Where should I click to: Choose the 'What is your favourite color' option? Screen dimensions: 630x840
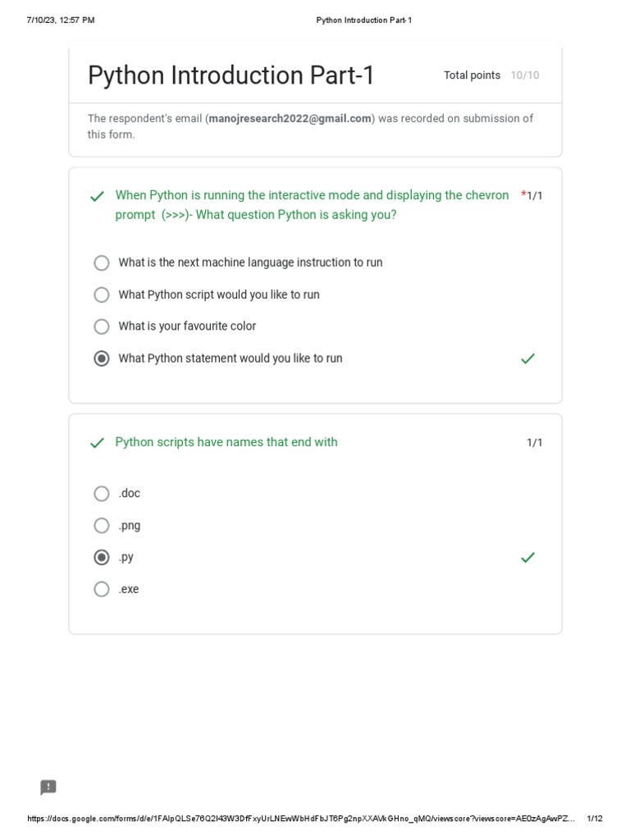click(x=102, y=326)
